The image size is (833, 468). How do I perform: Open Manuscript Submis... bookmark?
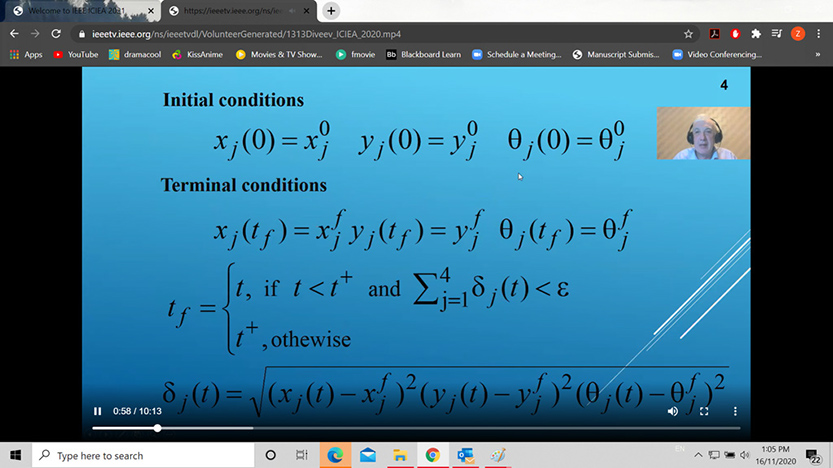click(x=616, y=55)
